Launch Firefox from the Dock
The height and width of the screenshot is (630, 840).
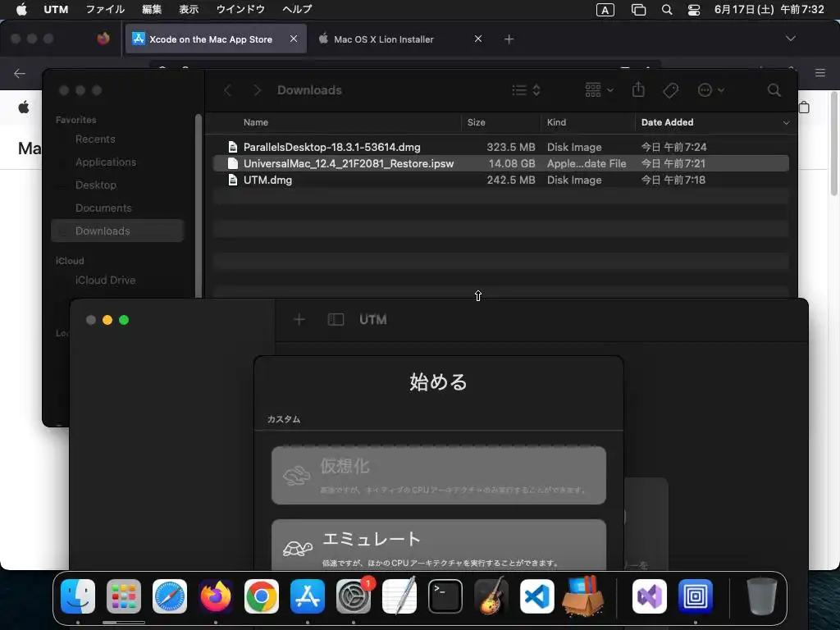pyautogui.click(x=216, y=596)
